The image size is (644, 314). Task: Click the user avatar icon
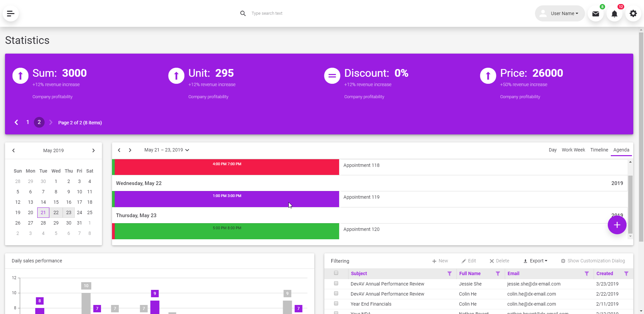[x=543, y=13]
